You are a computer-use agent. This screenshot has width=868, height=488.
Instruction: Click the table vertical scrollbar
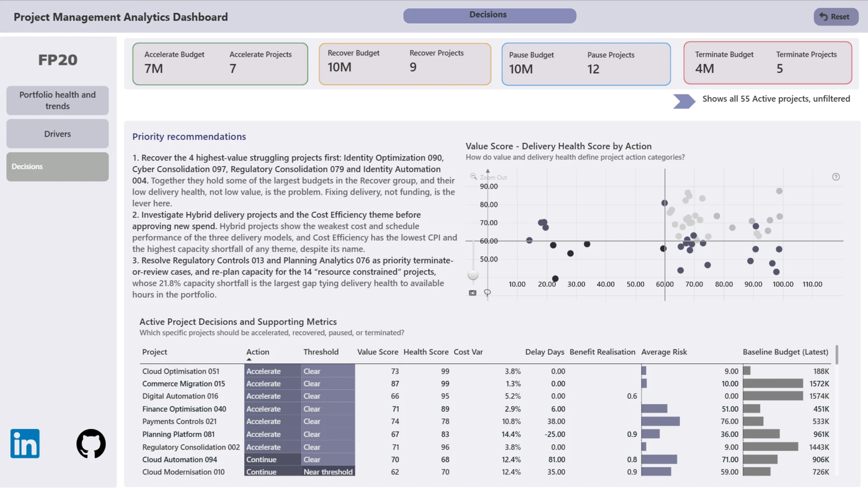837,355
